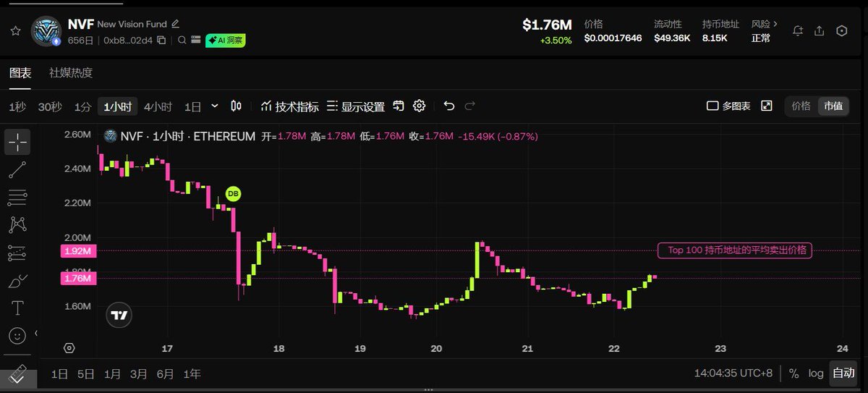Switch to the 图表 tab
868x393 pixels.
[x=20, y=73]
